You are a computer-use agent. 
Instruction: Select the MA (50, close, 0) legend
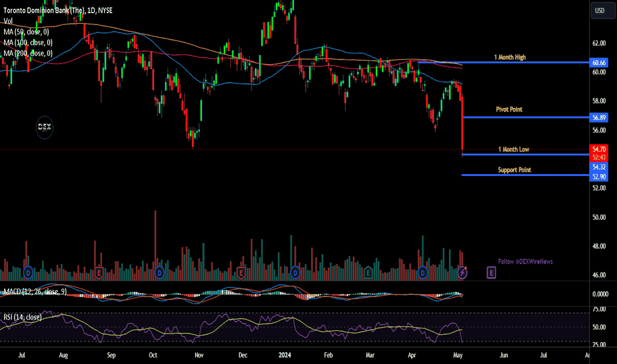tap(26, 32)
